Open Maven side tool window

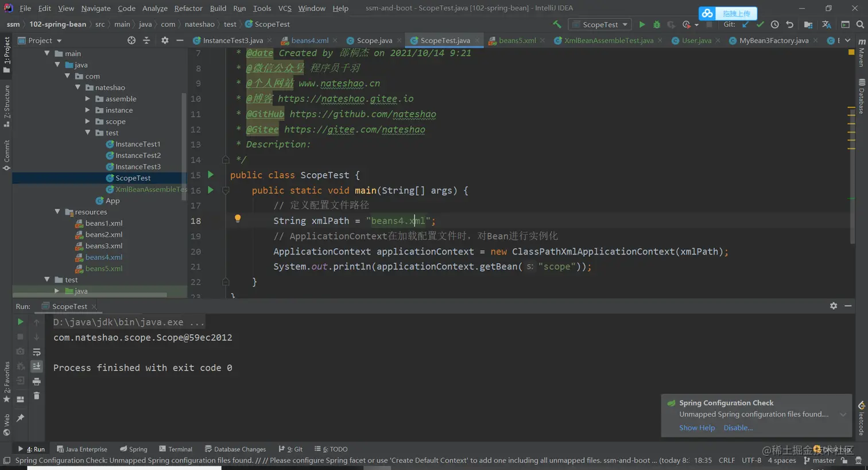click(x=862, y=53)
